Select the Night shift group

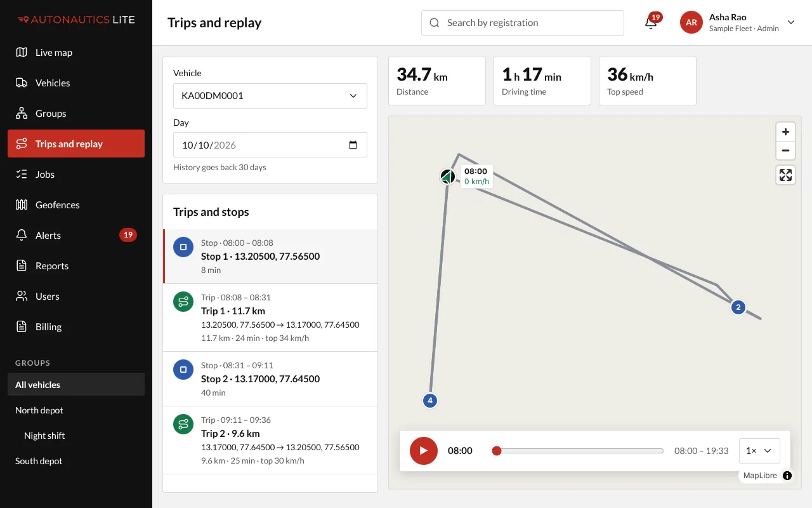tap(76, 436)
